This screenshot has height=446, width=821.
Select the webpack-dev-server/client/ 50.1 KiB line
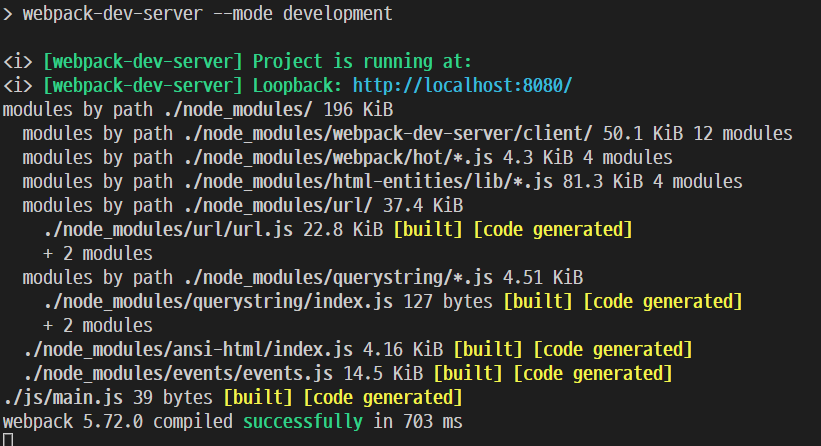coord(407,134)
